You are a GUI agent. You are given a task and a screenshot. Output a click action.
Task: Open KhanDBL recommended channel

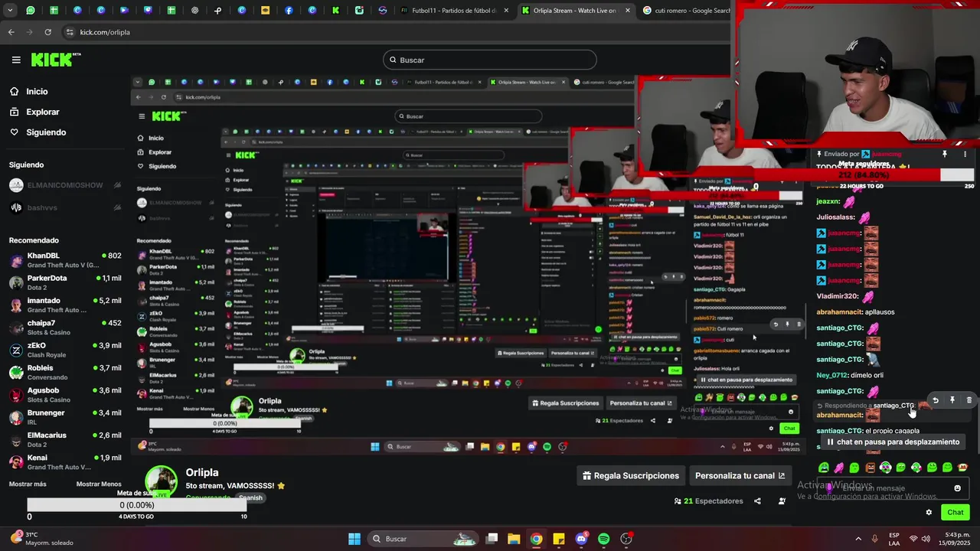pos(65,260)
